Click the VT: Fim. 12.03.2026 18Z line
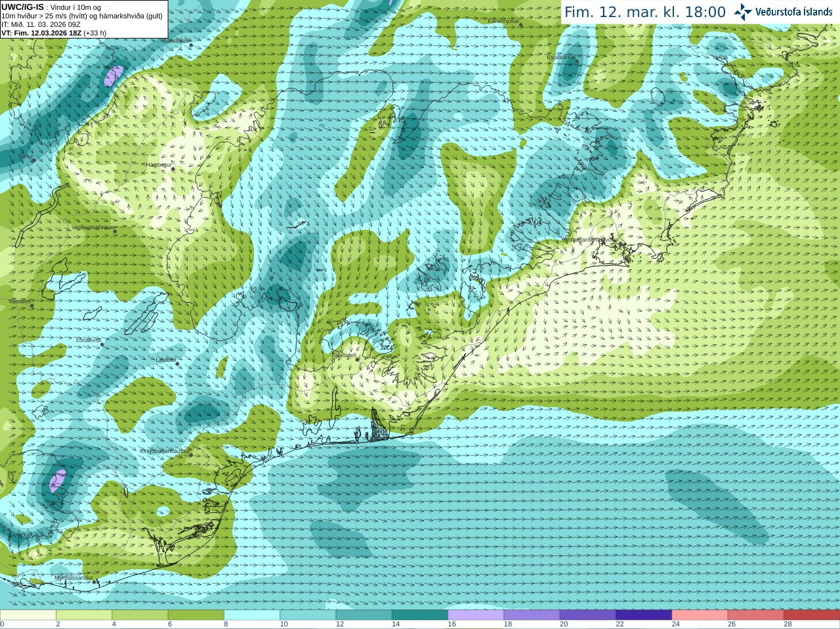 [x=54, y=33]
